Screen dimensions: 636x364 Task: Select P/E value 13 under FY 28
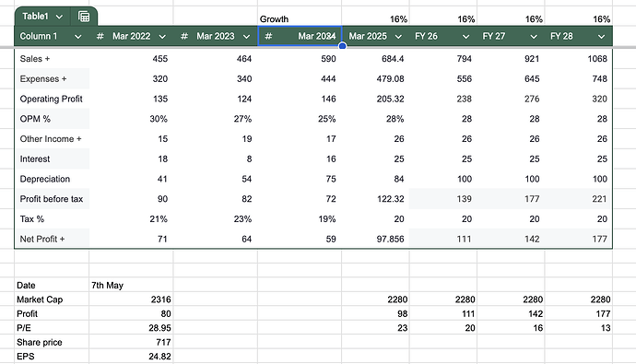606,328
